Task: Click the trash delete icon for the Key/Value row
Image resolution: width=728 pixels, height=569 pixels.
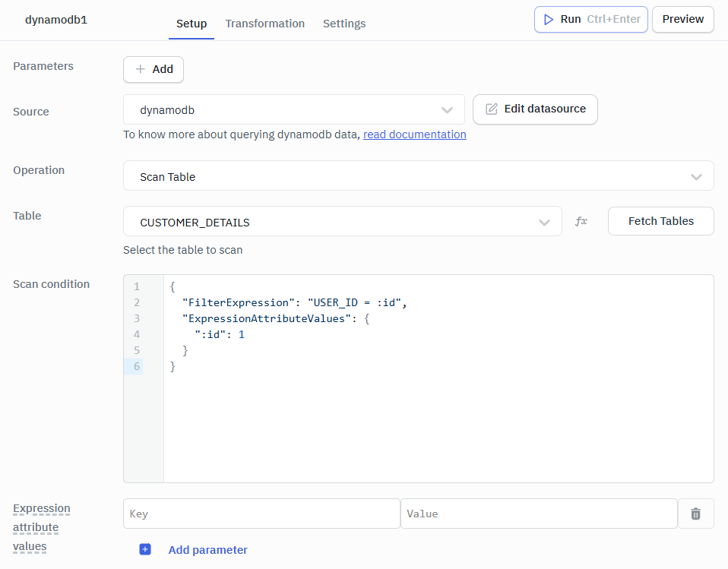Action: [x=695, y=514]
